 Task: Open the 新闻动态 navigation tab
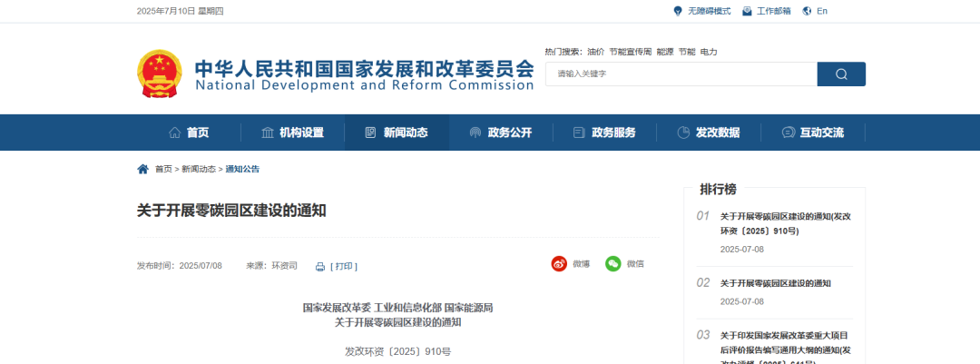pos(397,133)
